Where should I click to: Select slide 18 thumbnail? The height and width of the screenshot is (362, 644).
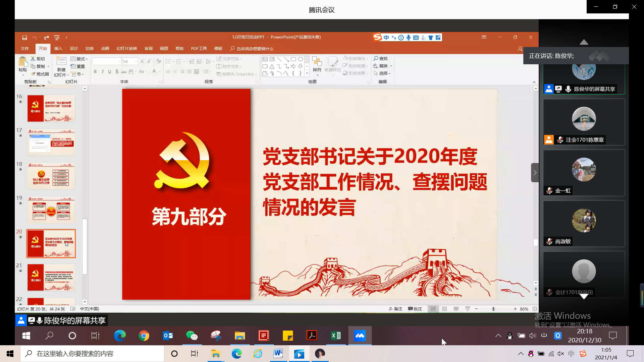[x=51, y=176]
